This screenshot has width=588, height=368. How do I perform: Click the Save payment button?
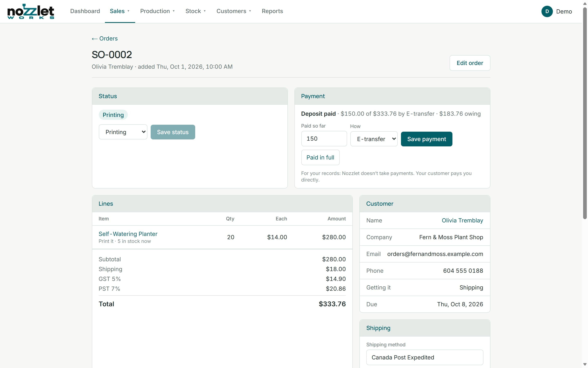[427, 139]
